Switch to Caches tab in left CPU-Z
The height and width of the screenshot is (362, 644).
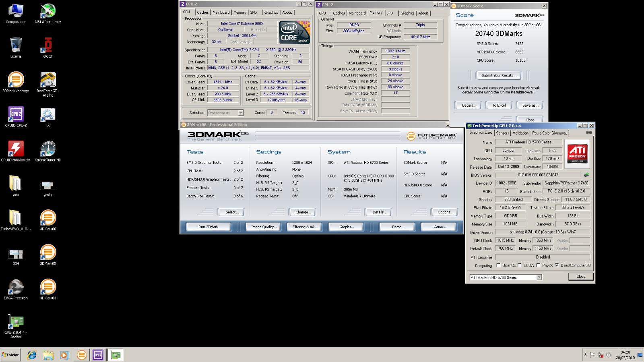(x=203, y=12)
